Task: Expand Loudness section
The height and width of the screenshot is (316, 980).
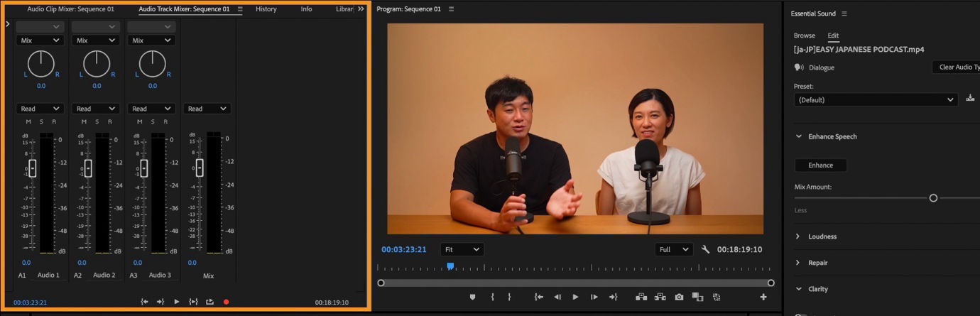Action: click(798, 236)
